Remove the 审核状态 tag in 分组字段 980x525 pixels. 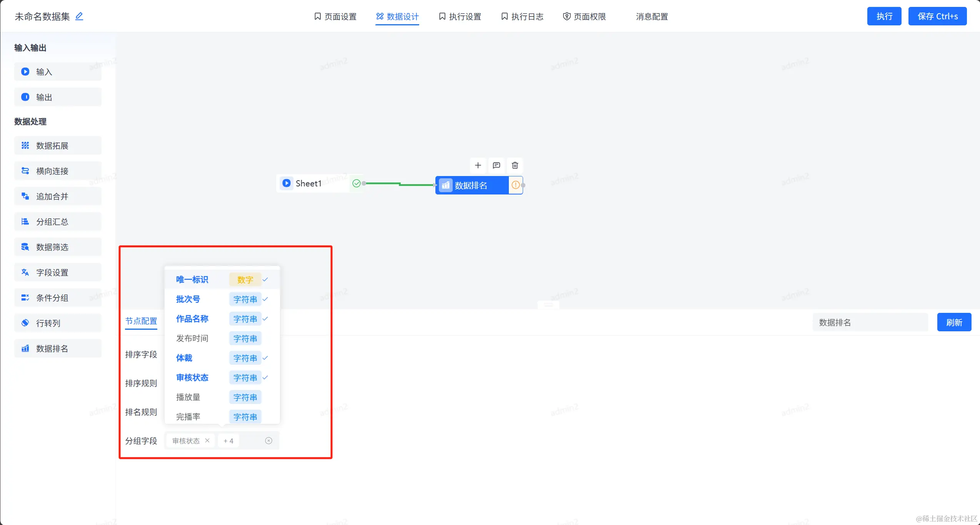(x=207, y=440)
